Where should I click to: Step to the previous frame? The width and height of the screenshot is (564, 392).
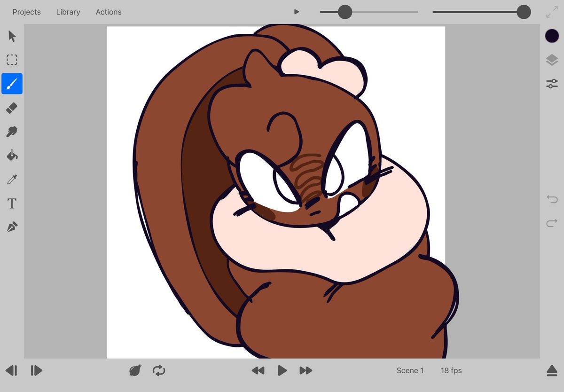pos(12,370)
